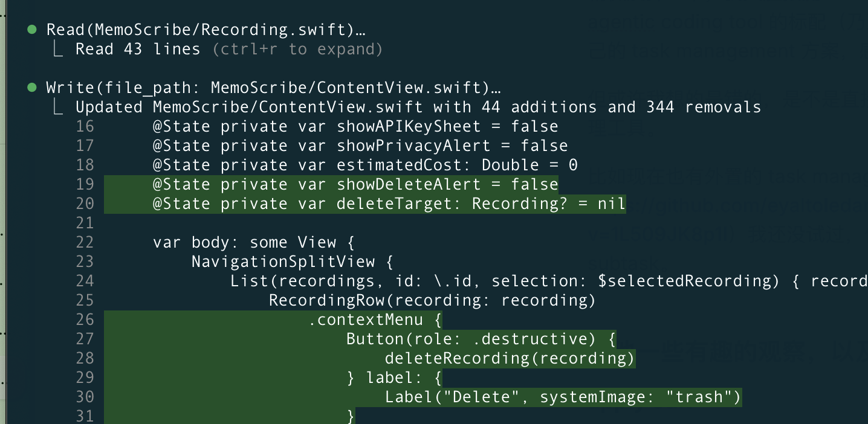Click line number 26 in the diff

pos(85,320)
